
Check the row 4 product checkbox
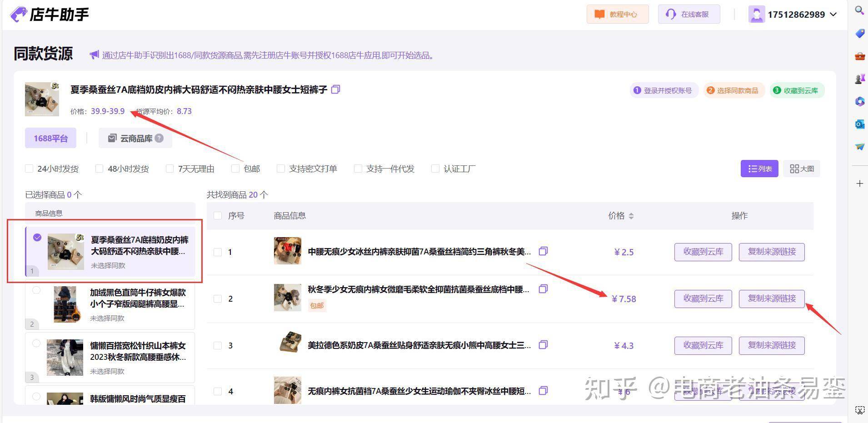point(218,391)
